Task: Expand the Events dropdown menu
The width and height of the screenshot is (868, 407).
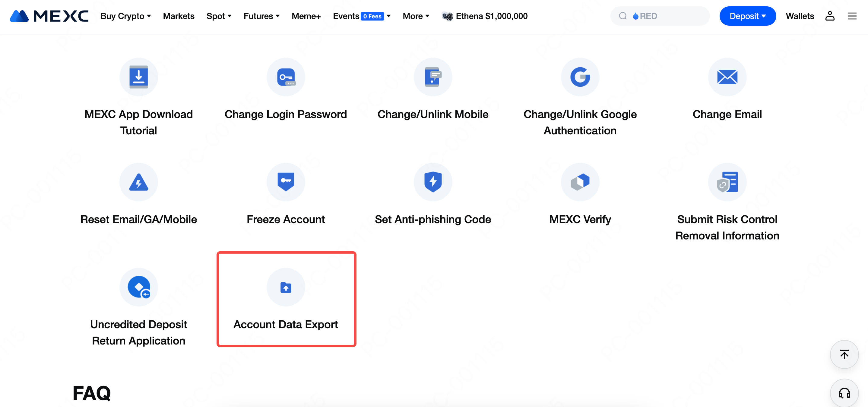Action: click(362, 16)
